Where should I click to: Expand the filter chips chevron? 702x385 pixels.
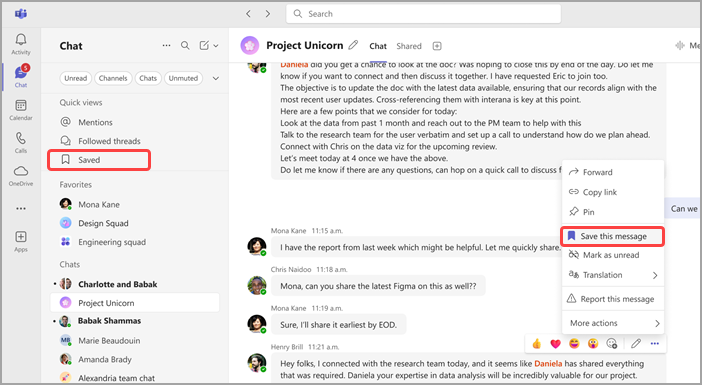[x=215, y=78]
